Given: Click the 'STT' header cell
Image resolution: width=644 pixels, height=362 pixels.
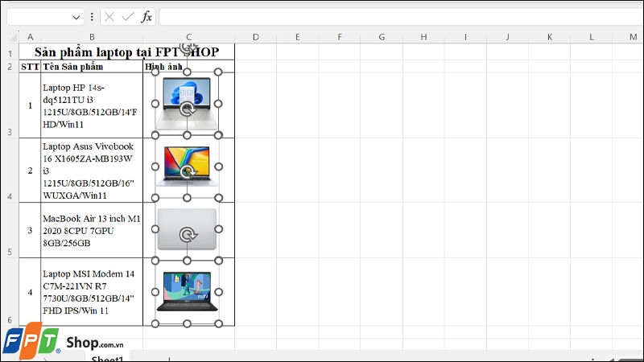Looking at the screenshot, I should tap(30, 67).
